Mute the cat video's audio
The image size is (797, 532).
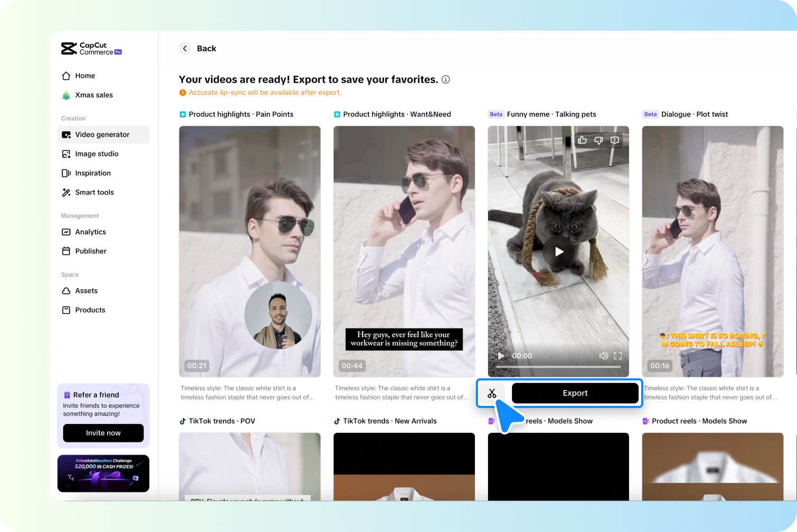[604, 356]
